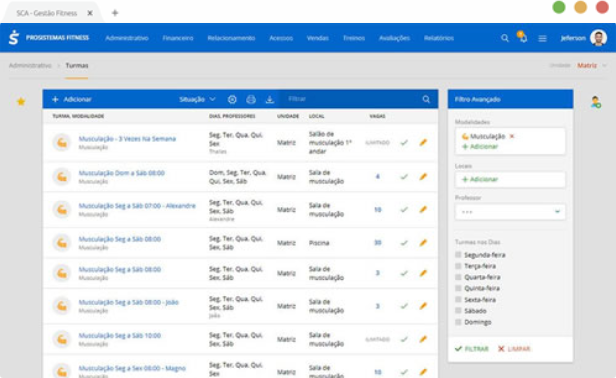Add a location under Locais

[480, 179]
